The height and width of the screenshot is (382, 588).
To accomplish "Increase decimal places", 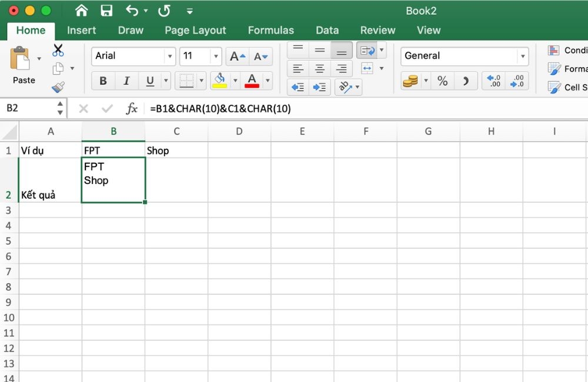I will coord(493,81).
